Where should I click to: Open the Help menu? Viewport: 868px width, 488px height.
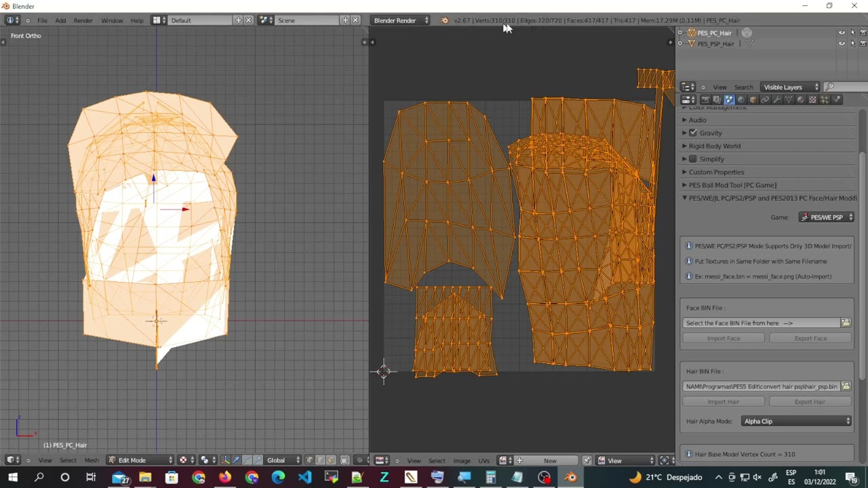(137, 20)
